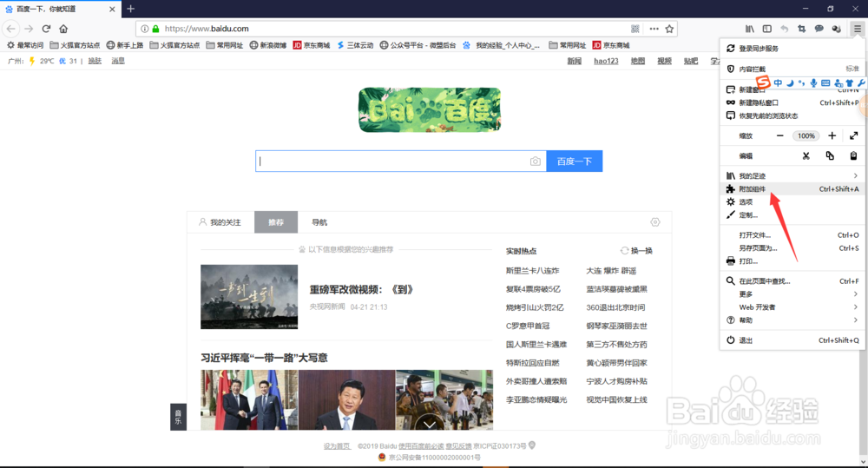The width and height of the screenshot is (868, 468).
Task: Open Sogou skin shirt icon
Action: point(849,83)
